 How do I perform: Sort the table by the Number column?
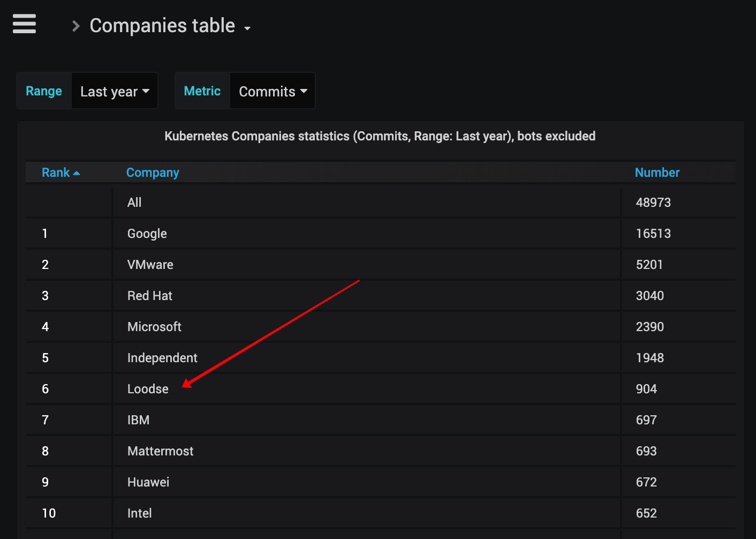click(x=657, y=172)
